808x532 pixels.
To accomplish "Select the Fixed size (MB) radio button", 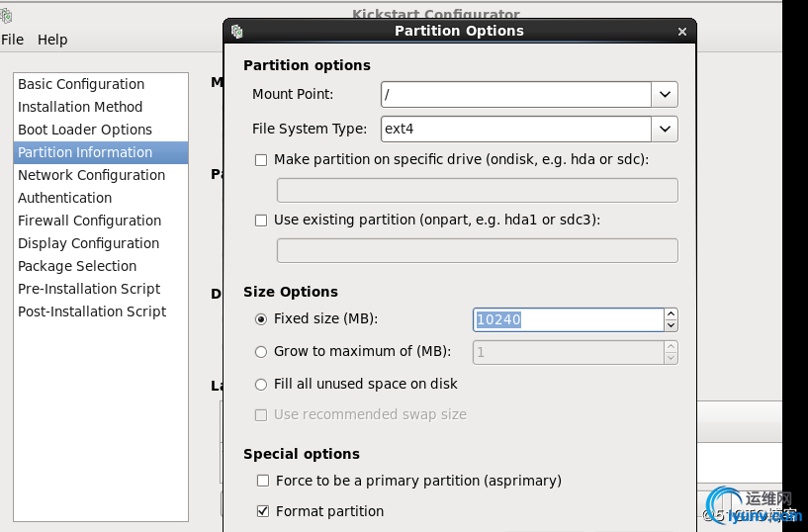I will pos(261,319).
